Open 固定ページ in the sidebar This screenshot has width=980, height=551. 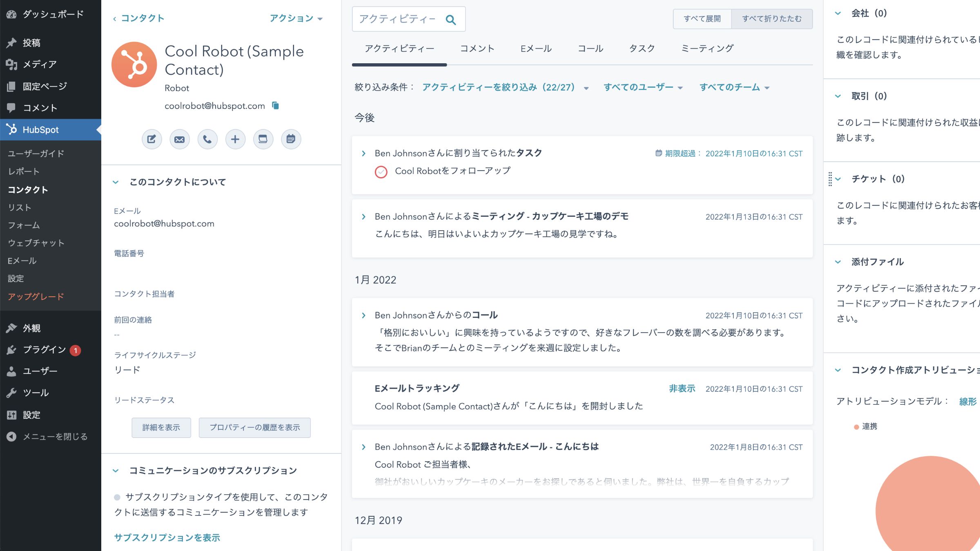[x=51, y=86]
